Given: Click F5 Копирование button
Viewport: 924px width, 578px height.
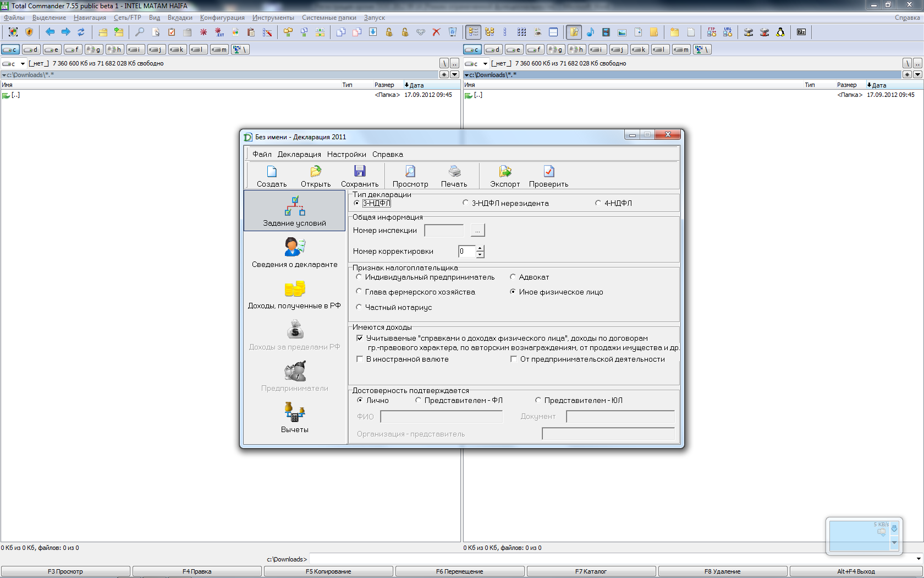Looking at the screenshot, I should click(x=328, y=571).
